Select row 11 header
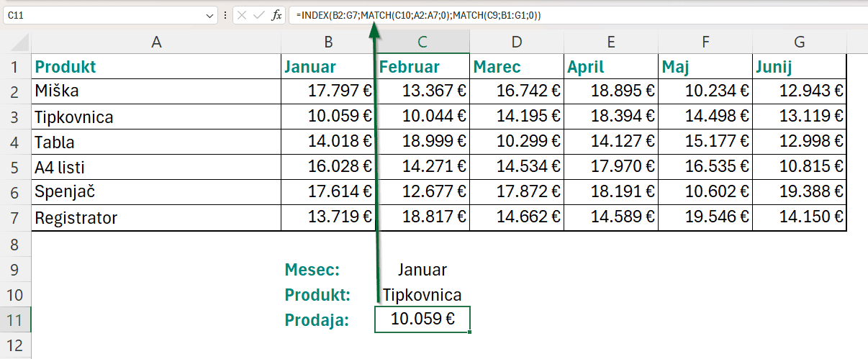868x359 pixels. 16,320
